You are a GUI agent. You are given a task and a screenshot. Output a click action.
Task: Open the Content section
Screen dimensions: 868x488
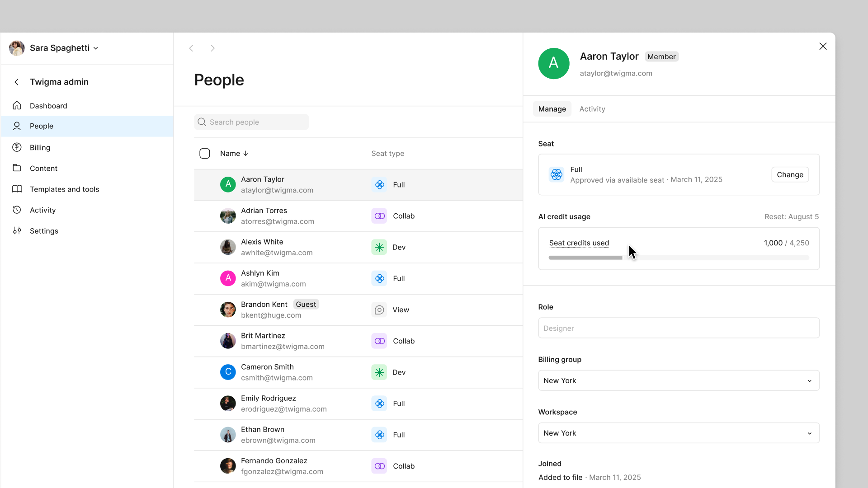point(43,168)
